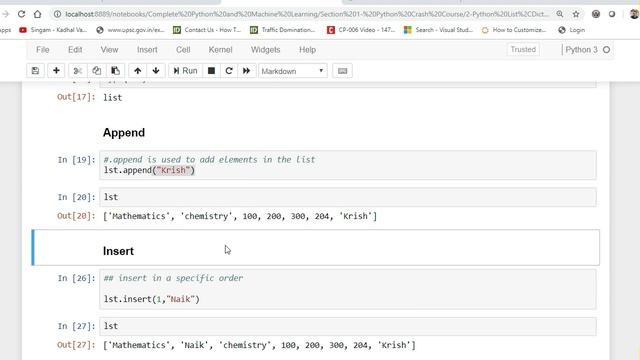Click the Trusted notebook button
This screenshot has width=640, height=360.
[x=523, y=49]
